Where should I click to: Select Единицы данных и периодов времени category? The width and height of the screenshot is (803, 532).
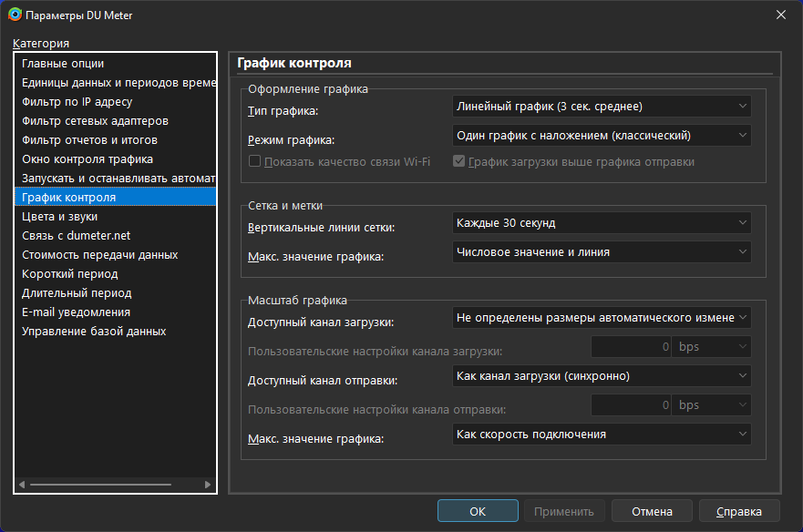pyautogui.click(x=115, y=82)
